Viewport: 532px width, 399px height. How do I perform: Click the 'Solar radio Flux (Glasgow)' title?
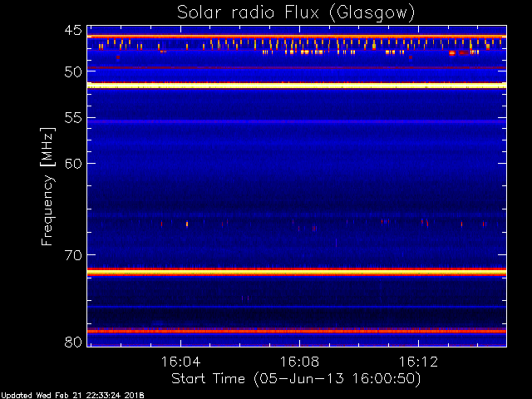click(x=296, y=13)
